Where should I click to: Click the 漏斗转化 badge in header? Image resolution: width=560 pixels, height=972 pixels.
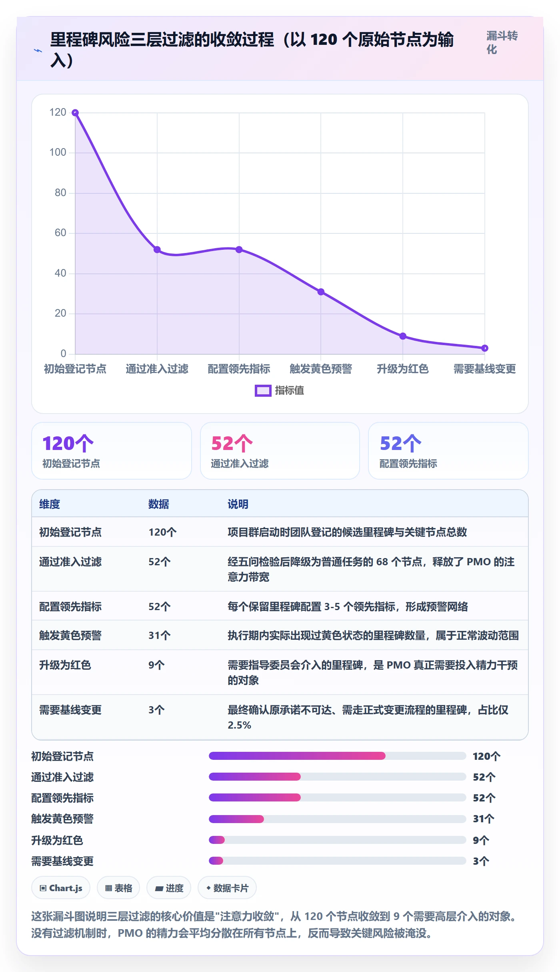click(502, 42)
